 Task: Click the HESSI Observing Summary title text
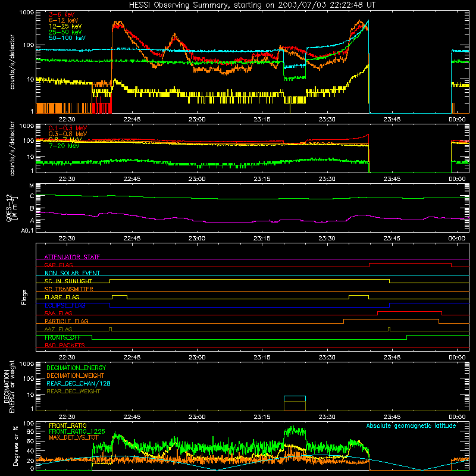coord(252,5)
